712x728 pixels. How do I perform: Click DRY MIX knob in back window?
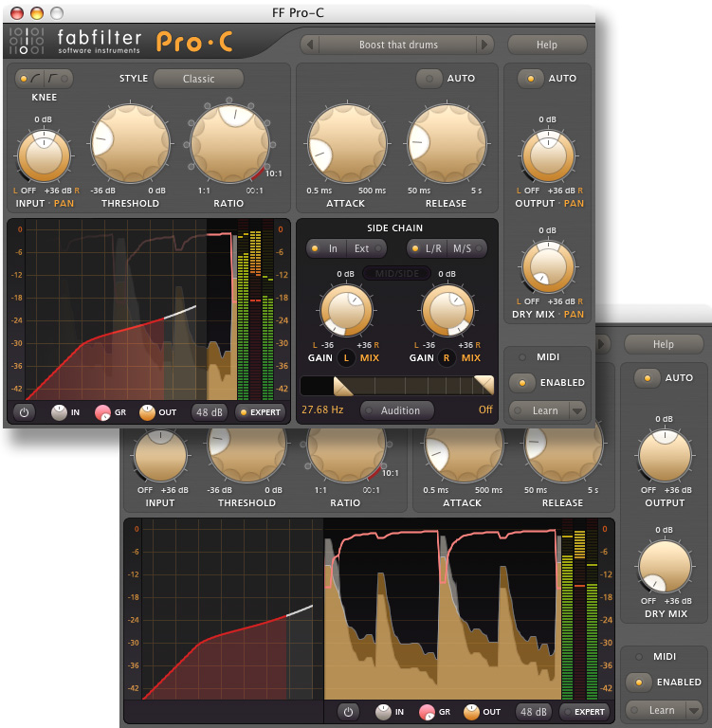665,566
